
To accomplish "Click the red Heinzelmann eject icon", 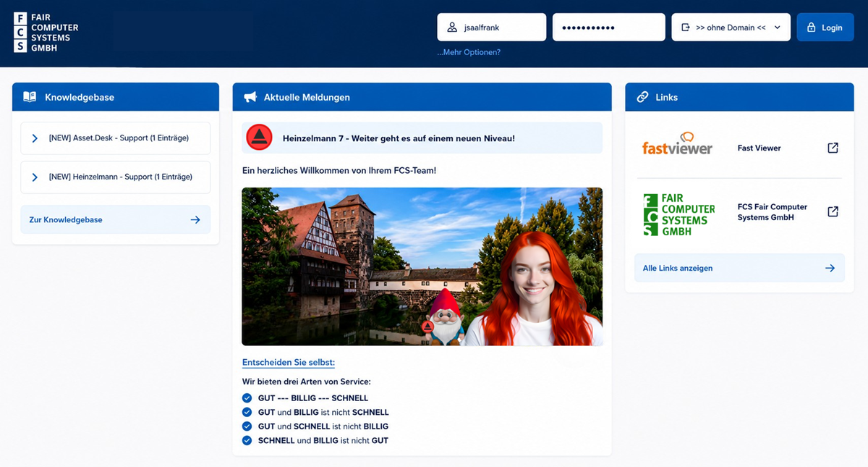I will click(259, 138).
